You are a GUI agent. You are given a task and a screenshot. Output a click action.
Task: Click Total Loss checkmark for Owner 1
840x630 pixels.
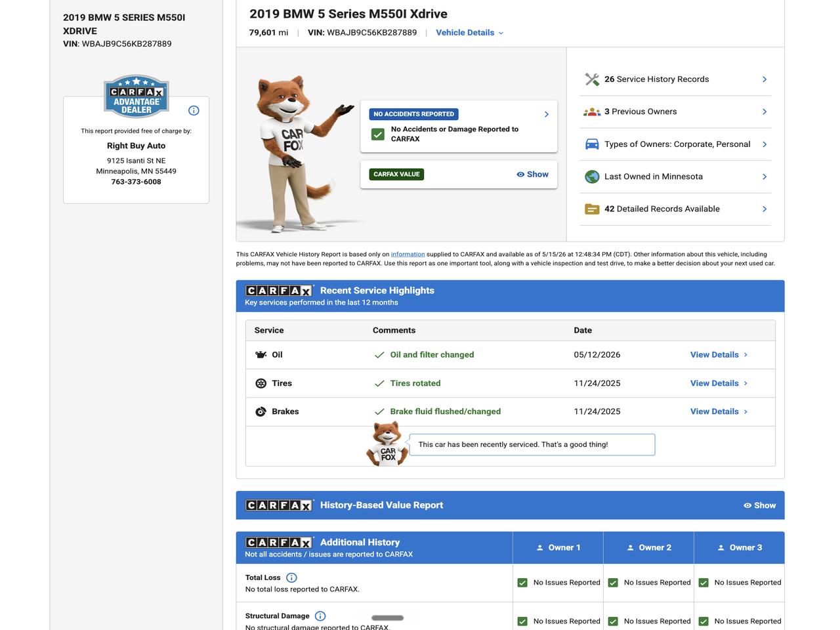click(522, 583)
